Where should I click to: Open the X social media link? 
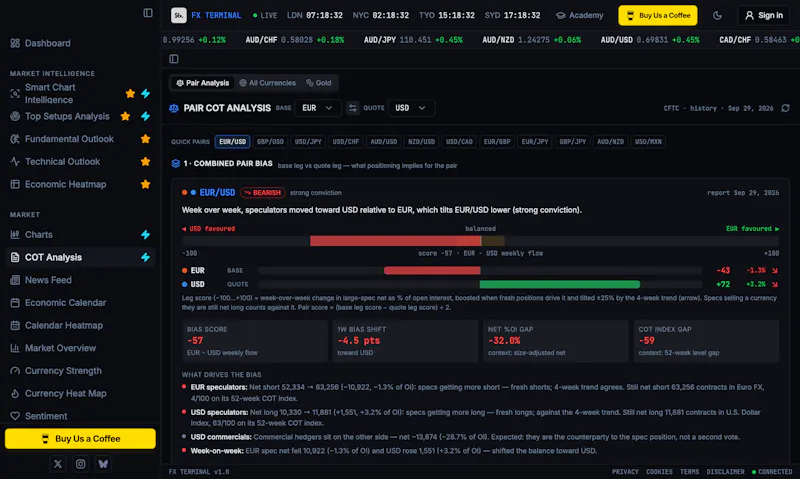click(x=58, y=464)
